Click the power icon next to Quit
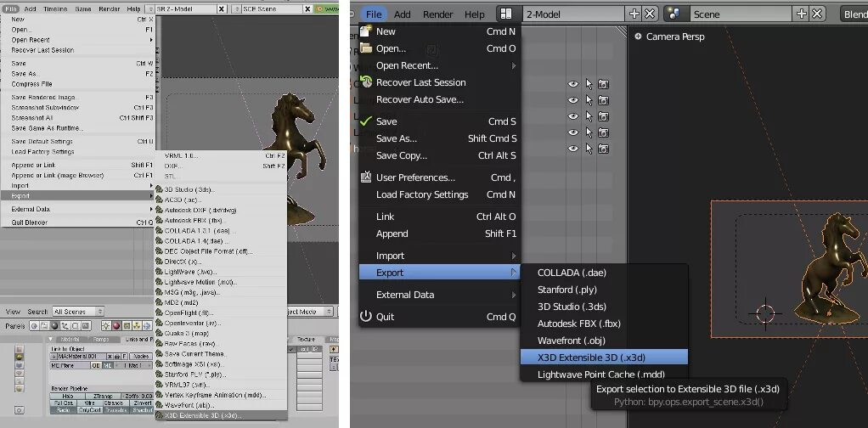The height and width of the screenshot is (428, 868). pos(365,316)
